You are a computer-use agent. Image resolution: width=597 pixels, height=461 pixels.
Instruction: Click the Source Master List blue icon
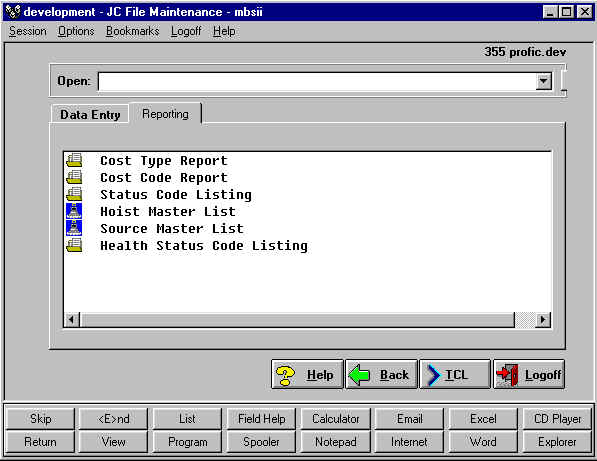point(74,228)
